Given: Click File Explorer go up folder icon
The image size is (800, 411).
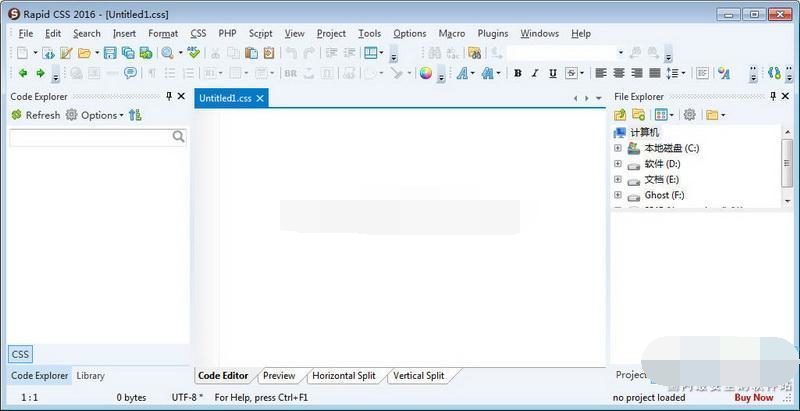Looking at the screenshot, I should 620,115.
